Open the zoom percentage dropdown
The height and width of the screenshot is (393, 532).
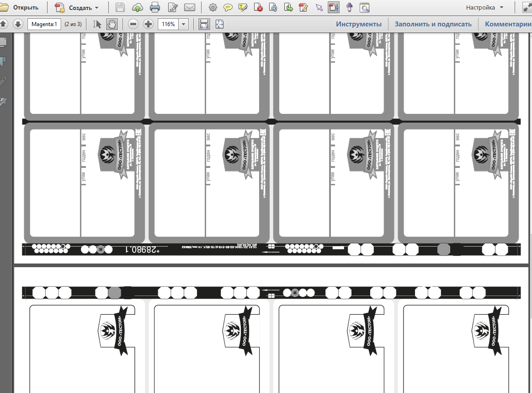point(184,24)
